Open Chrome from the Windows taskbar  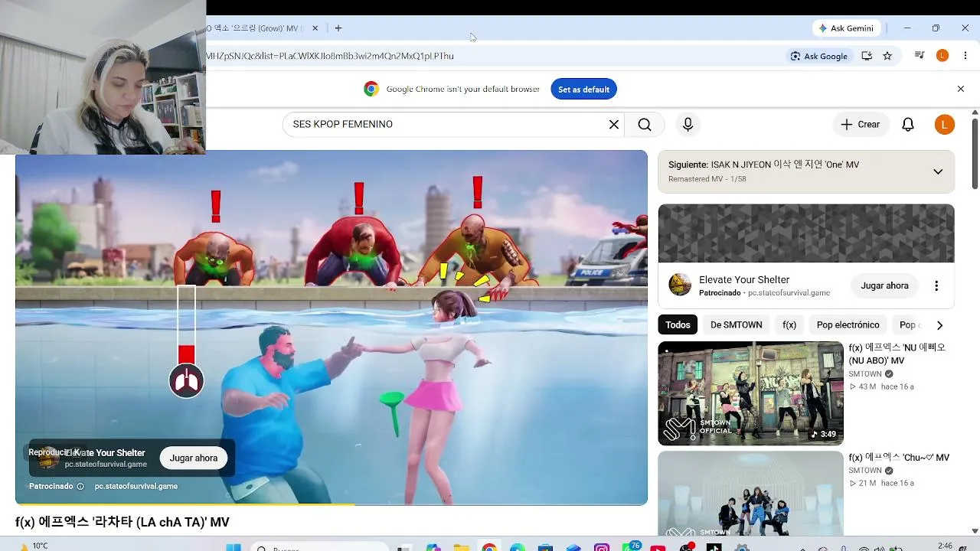489,547
